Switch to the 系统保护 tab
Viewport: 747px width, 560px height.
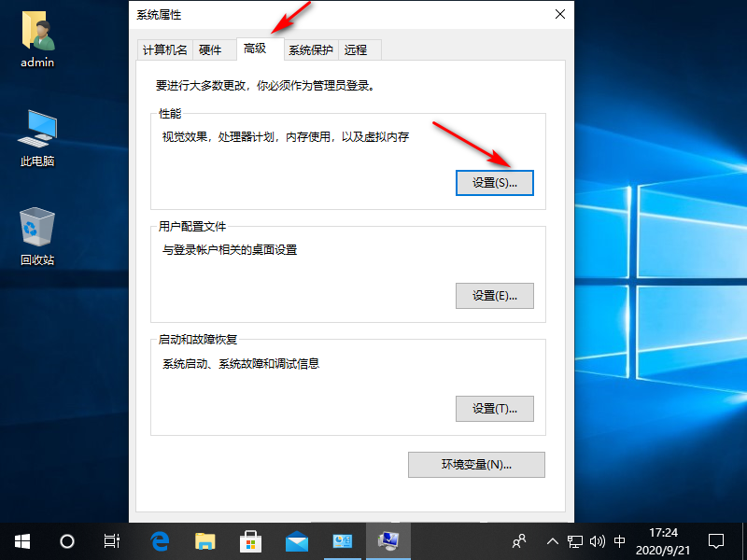coord(311,50)
